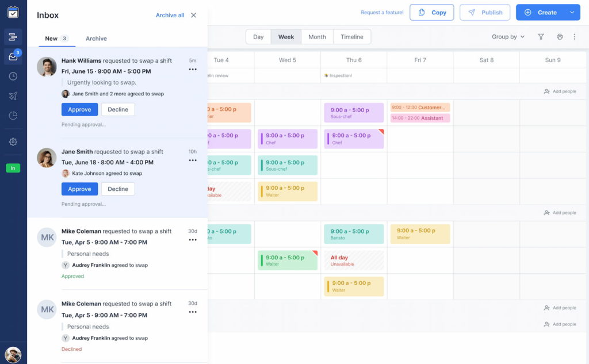This screenshot has width=589, height=364.
Task: Click the print schedule icon
Action: pos(560,37)
